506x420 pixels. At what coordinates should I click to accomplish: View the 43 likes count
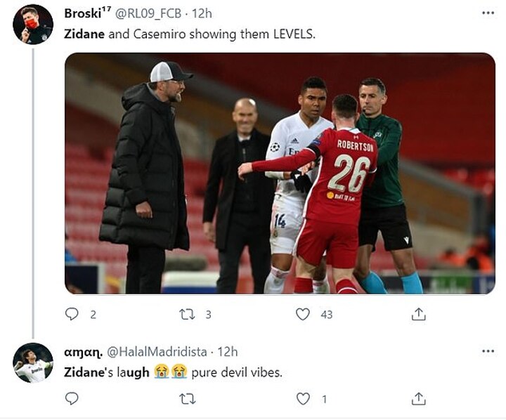[x=327, y=315]
